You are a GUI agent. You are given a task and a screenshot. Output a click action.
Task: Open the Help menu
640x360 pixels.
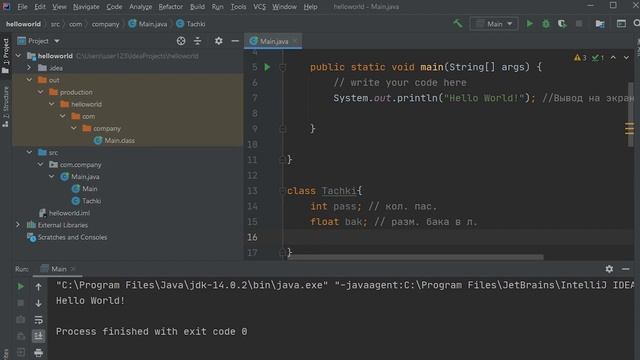pyautogui.click(x=311, y=7)
